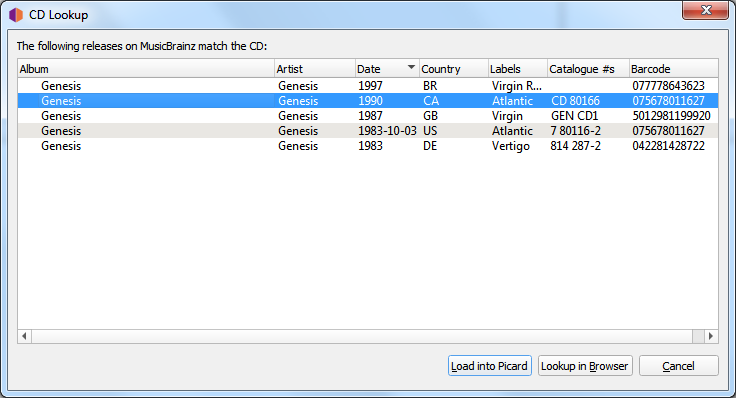Select the 1983-10-03 US Atlantic release
Image resolution: width=736 pixels, height=398 pixels.
(x=368, y=130)
